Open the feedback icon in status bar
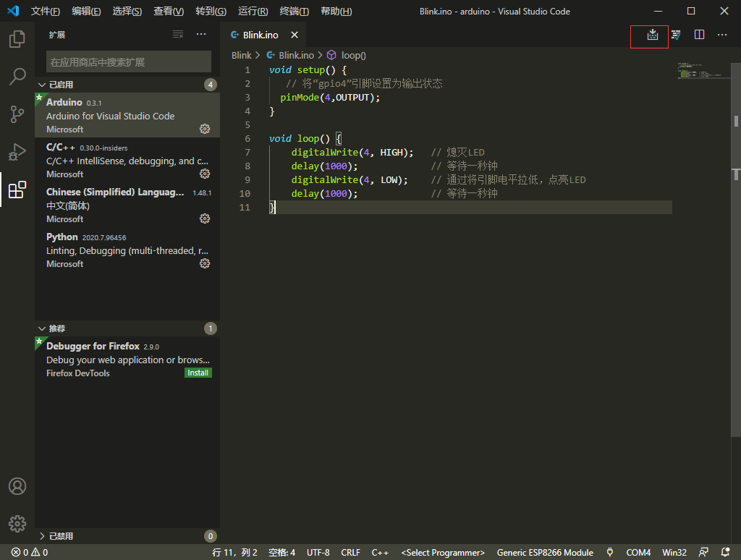 (x=703, y=552)
